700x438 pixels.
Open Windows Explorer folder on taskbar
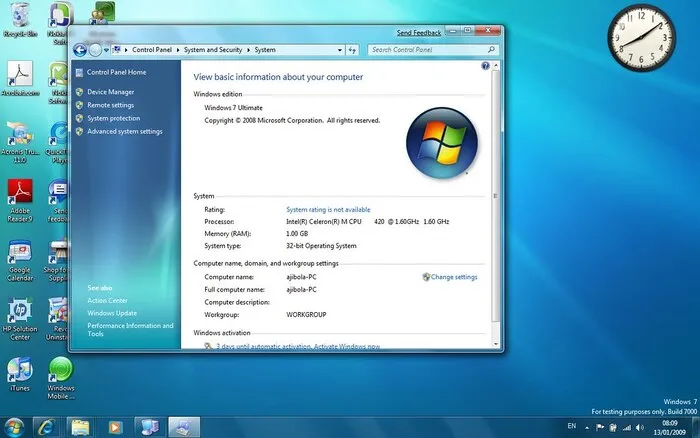80,428
